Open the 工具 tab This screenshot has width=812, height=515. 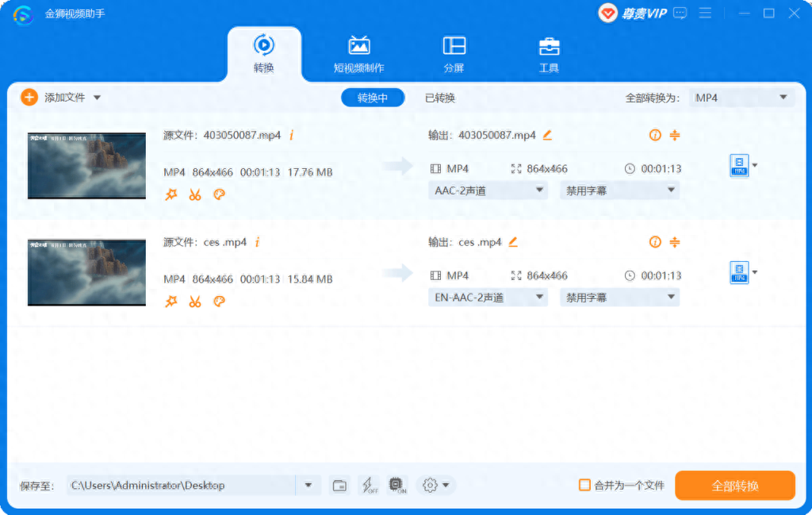point(549,54)
